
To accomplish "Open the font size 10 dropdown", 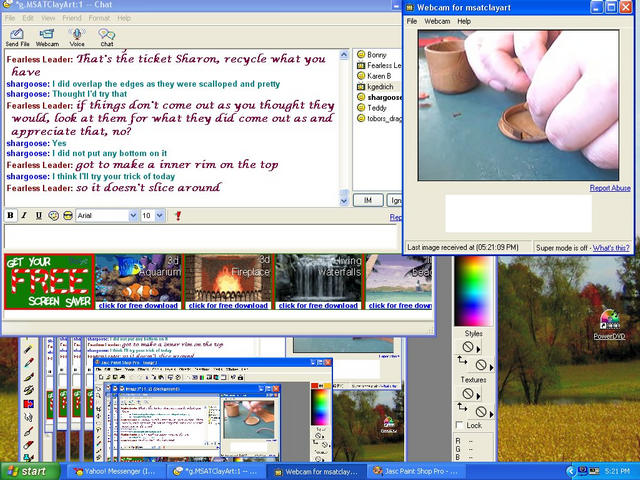I will pyautogui.click(x=160, y=216).
